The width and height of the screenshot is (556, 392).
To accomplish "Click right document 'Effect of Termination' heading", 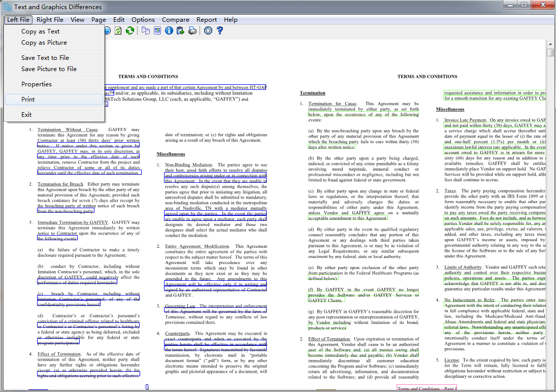I will 329,339.
